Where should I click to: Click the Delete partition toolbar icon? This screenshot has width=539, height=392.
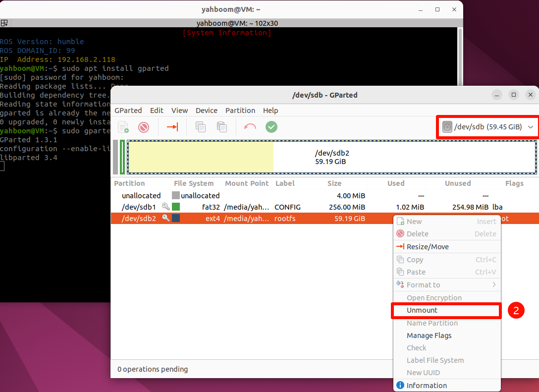click(x=144, y=127)
